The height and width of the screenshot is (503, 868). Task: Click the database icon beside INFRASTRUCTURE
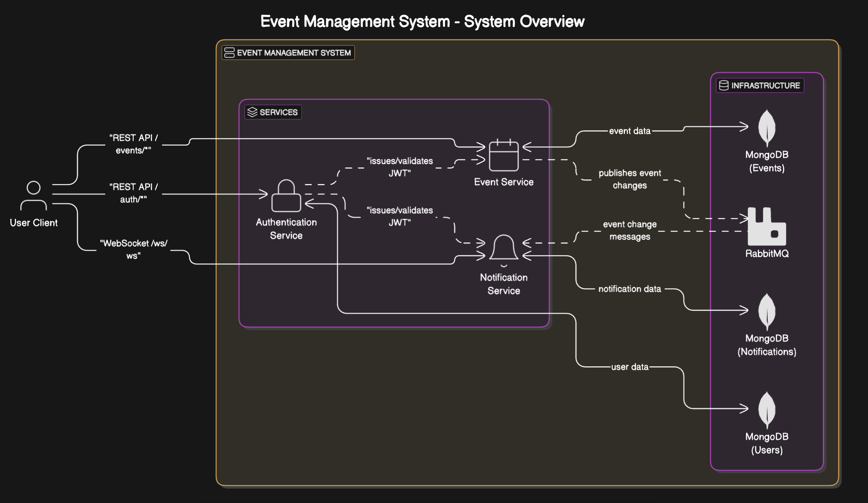[724, 85]
